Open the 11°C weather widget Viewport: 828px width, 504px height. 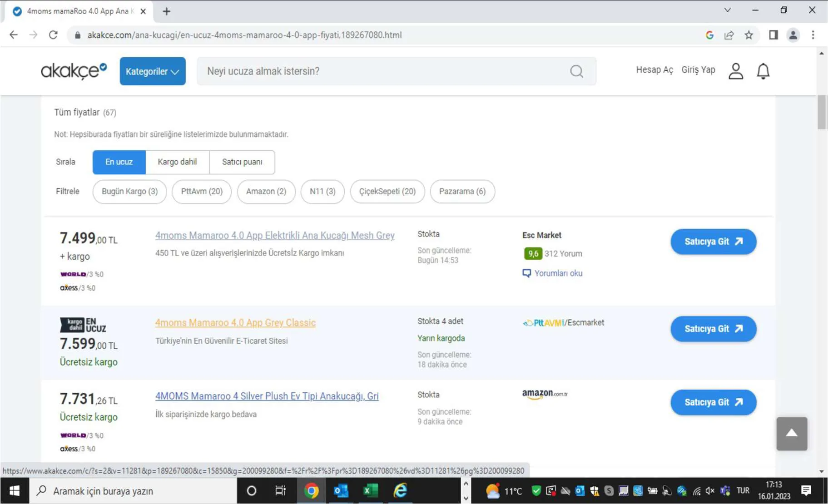click(x=504, y=491)
